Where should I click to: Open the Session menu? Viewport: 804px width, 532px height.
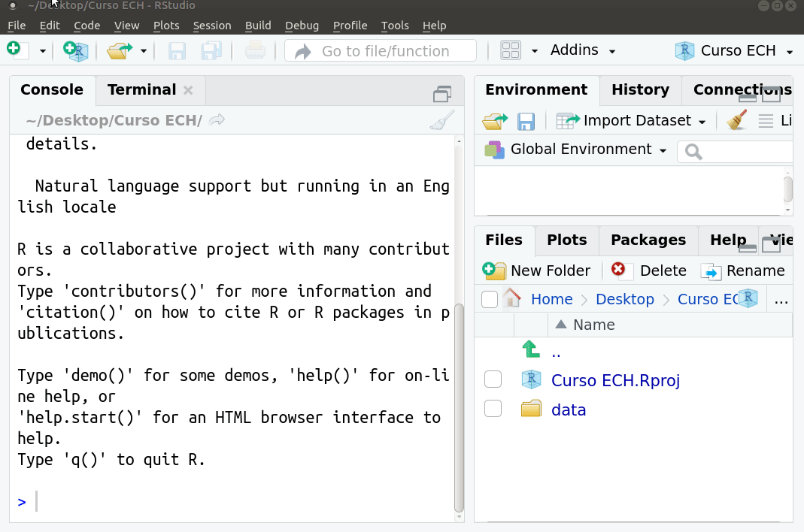coord(212,25)
